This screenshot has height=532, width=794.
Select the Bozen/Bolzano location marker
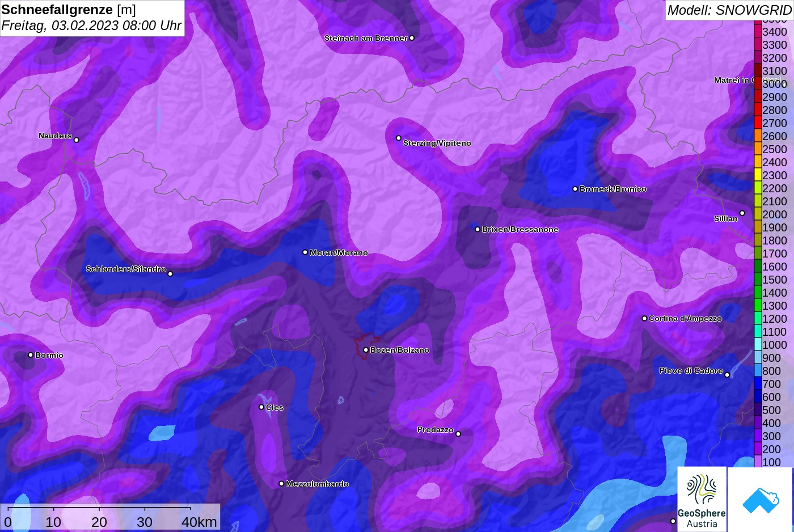[x=366, y=350]
